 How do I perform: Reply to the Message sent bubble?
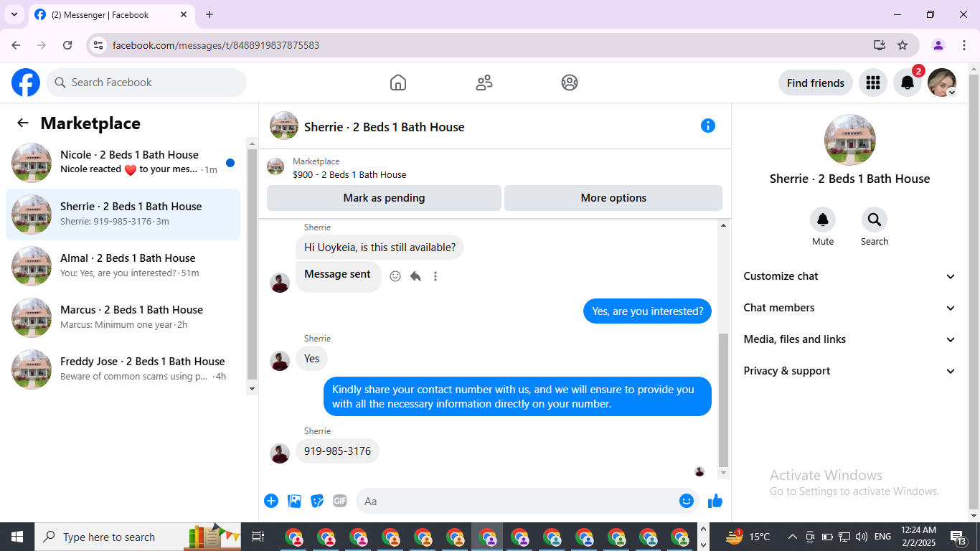pyautogui.click(x=415, y=276)
